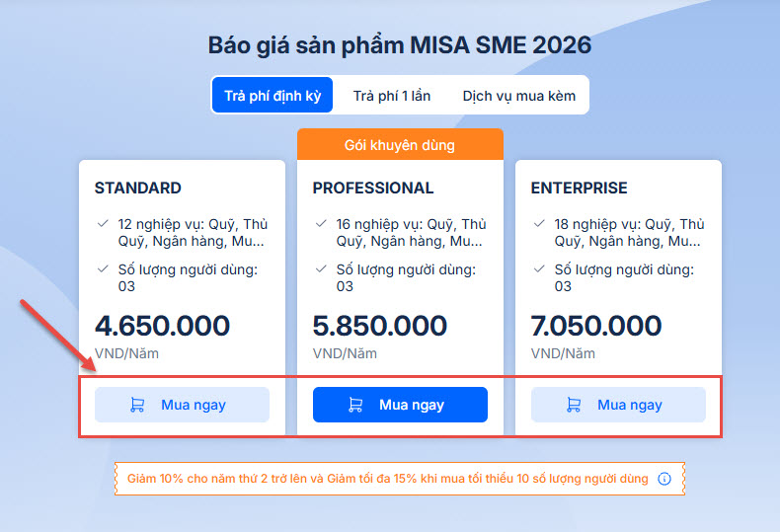Select the Dịch vụ mua kèm tab
Screen dimensions: 780x532
[x=518, y=96]
